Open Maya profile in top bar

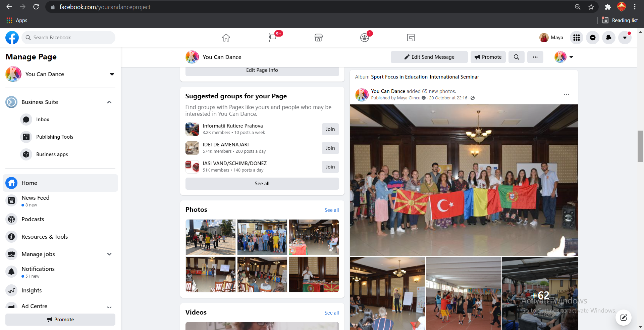(551, 38)
